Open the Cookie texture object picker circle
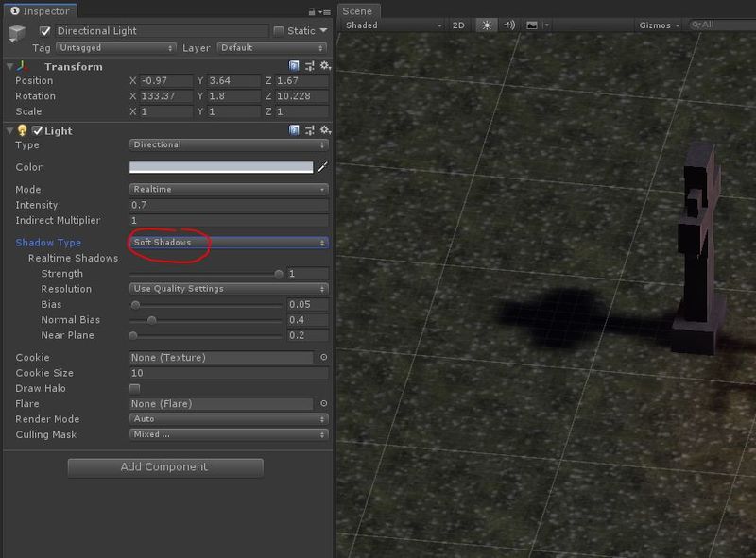Screen dimensions: 756x558 pyautogui.click(x=324, y=357)
